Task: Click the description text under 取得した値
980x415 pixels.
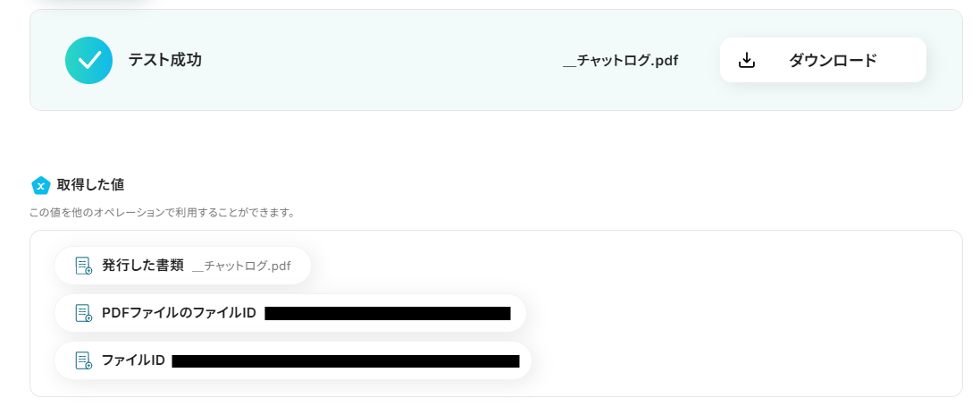Action: 163,213
